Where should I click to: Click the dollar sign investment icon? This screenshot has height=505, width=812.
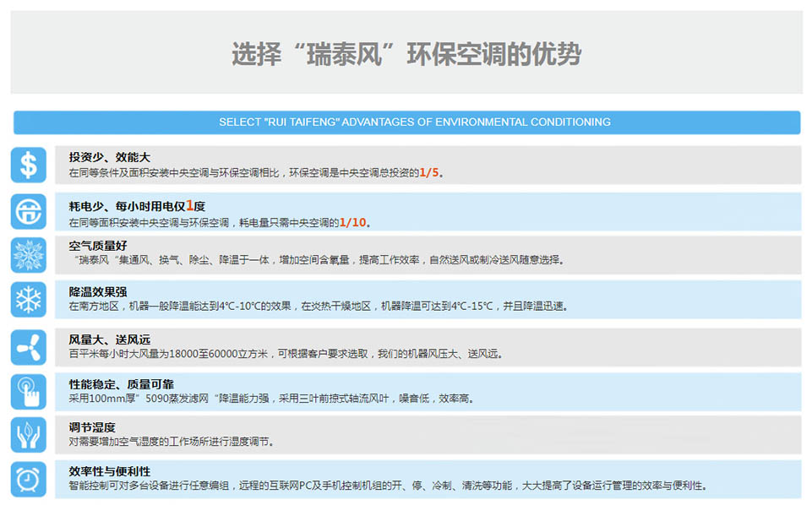(29, 165)
